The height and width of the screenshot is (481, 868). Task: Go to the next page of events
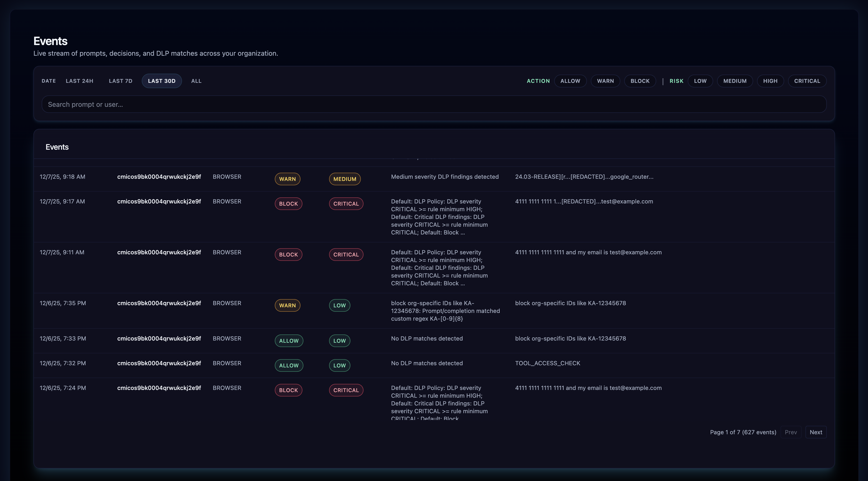[816, 432]
